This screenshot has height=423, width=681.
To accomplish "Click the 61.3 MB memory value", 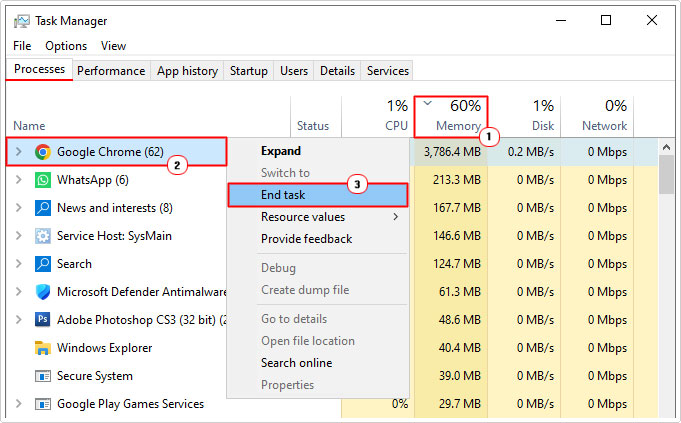I will pos(460,292).
